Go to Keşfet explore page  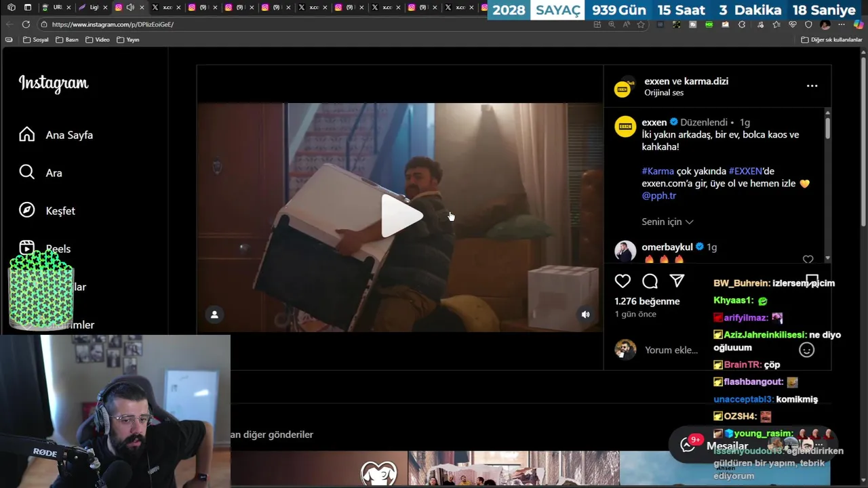pyautogui.click(x=47, y=211)
